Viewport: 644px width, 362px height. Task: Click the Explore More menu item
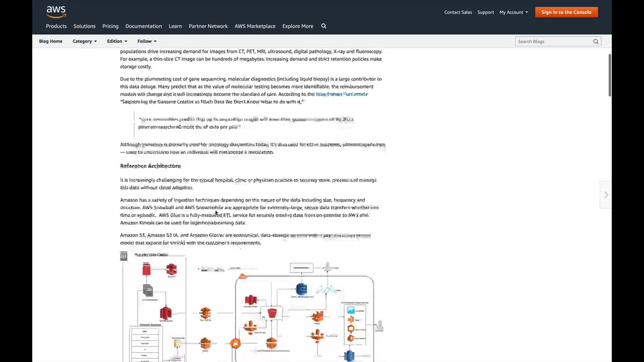tap(298, 26)
